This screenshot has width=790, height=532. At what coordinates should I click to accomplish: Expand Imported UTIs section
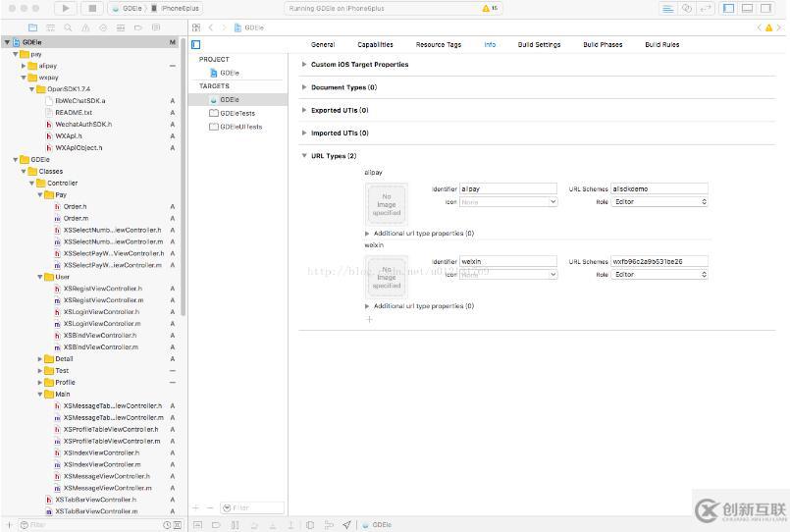coord(304,133)
